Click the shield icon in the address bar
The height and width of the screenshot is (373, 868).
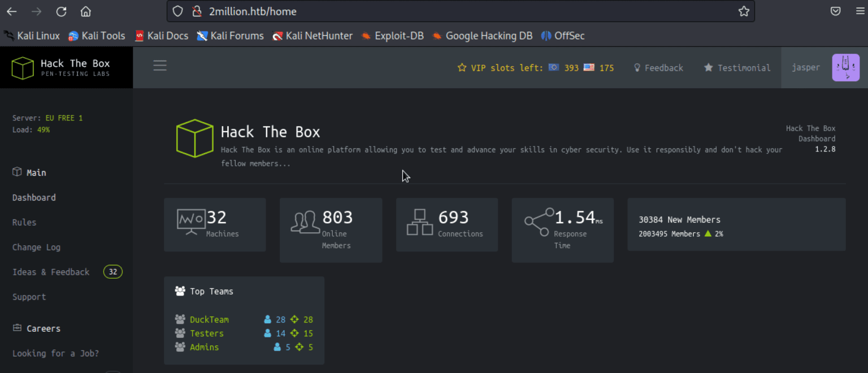coord(177,11)
